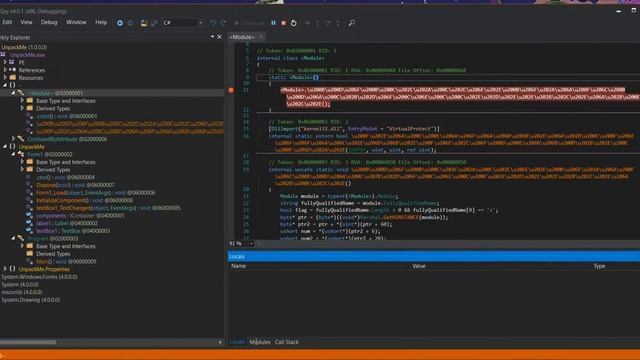Select System.Drawing (4.0.0.0) assembly
640x360 pixels.
pos(31,300)
